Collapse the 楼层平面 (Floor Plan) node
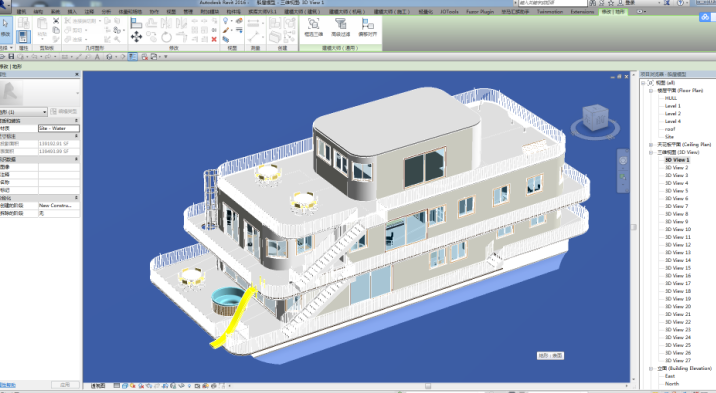The height and width of the screenshot is (393, 716). tap(651, 90)
